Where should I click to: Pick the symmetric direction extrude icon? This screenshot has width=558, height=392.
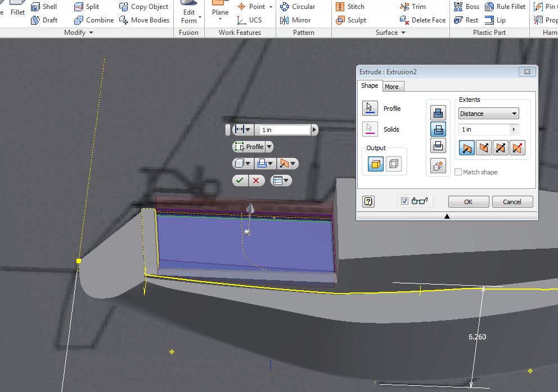click(x=501, y=147)
